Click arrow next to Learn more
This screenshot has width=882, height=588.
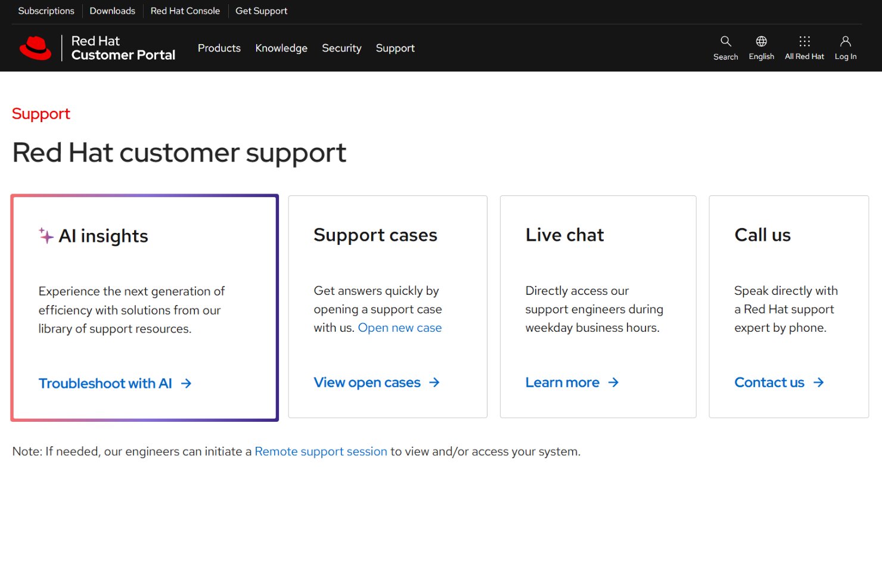pos(613,382)
